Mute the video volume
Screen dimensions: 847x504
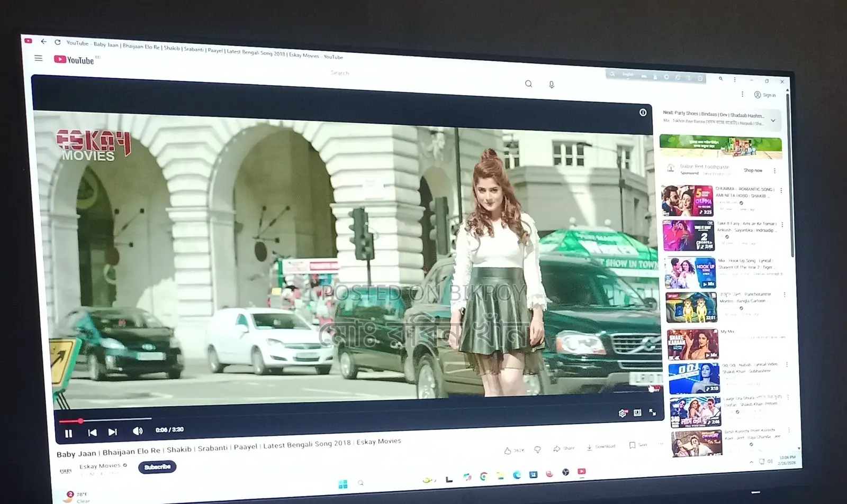(138, 431)
